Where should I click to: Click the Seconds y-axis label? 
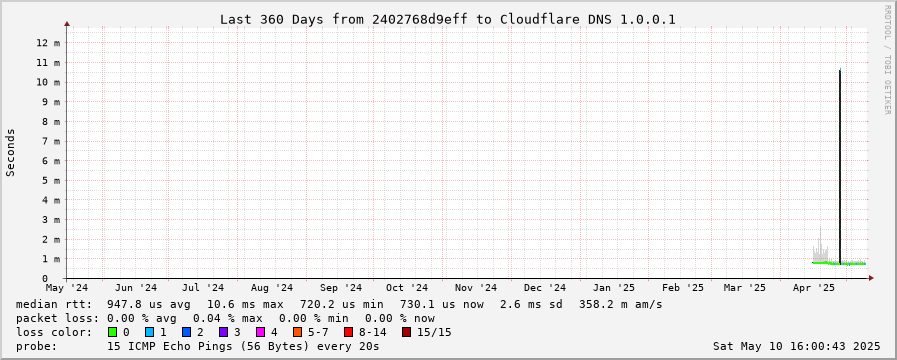click(x=10, y=152)
